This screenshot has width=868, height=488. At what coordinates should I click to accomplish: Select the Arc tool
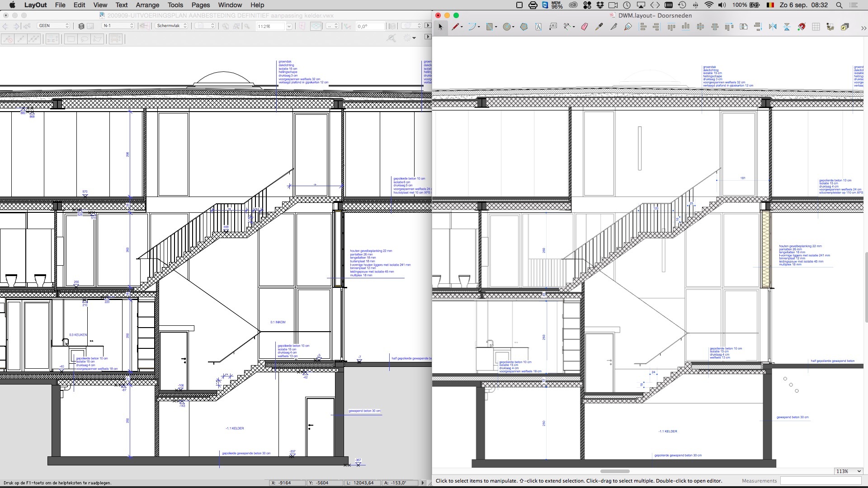point(472,27)
